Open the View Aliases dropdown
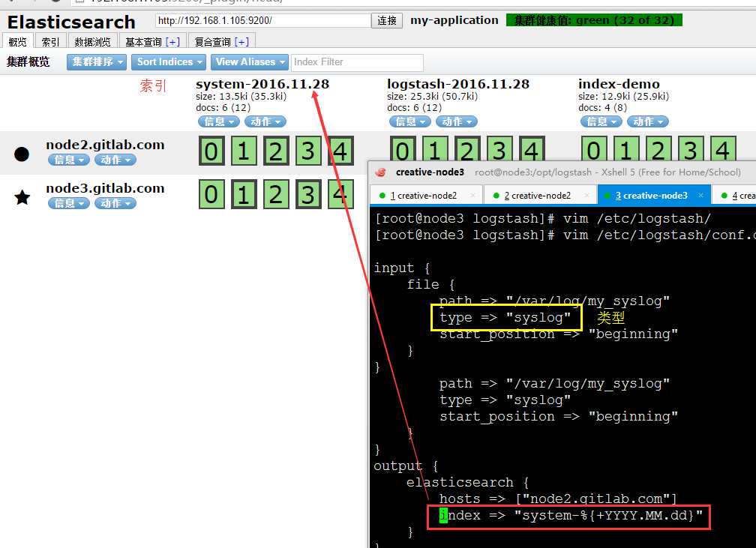This screenshot has width=756, height=548. [249, 62]
